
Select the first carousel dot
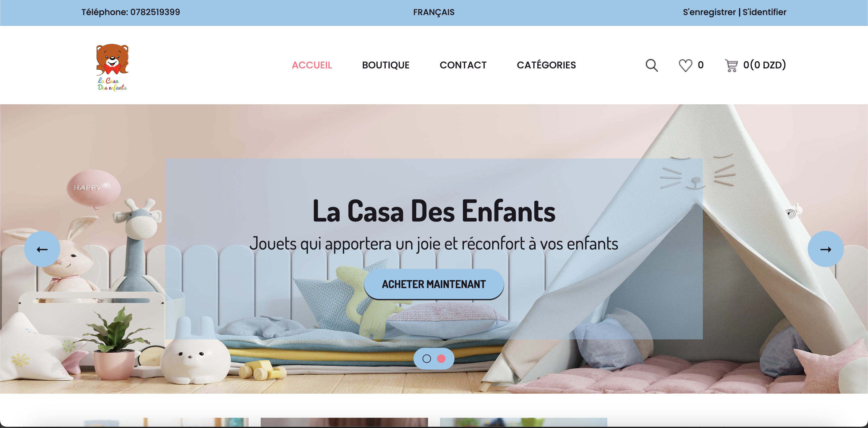tap(426, 359)
